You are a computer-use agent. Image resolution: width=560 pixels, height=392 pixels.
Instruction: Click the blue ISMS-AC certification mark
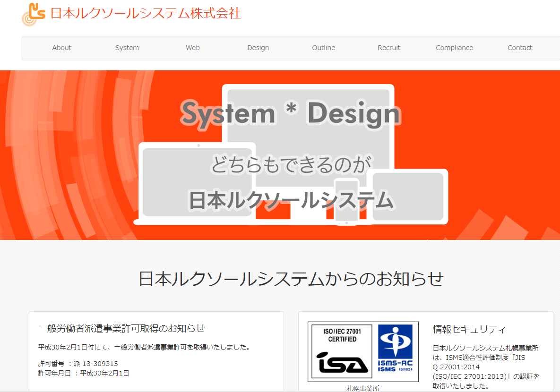tap(395, 348)
